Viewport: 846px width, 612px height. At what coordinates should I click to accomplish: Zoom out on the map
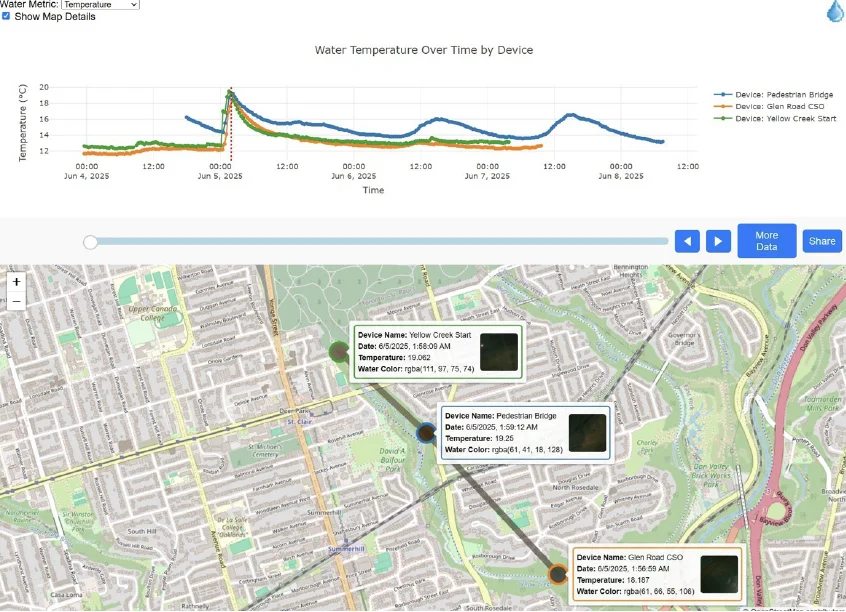(x=16, y=301)
